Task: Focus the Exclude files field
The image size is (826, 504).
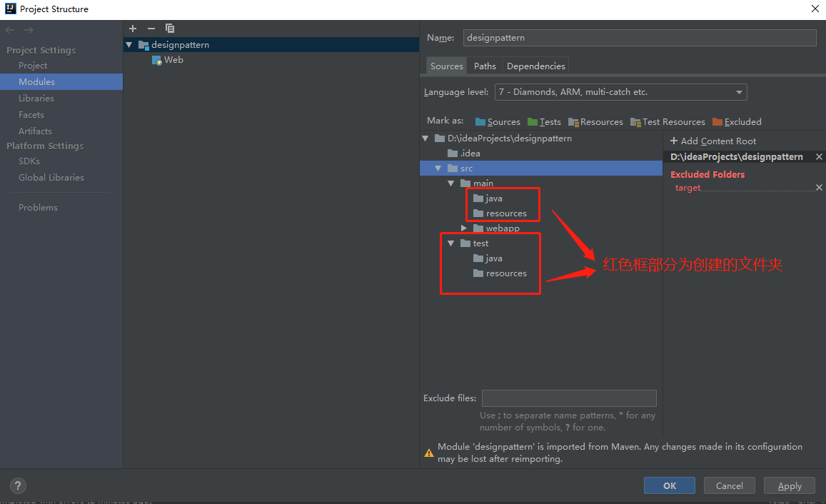Action: click(x=569, y=398)
